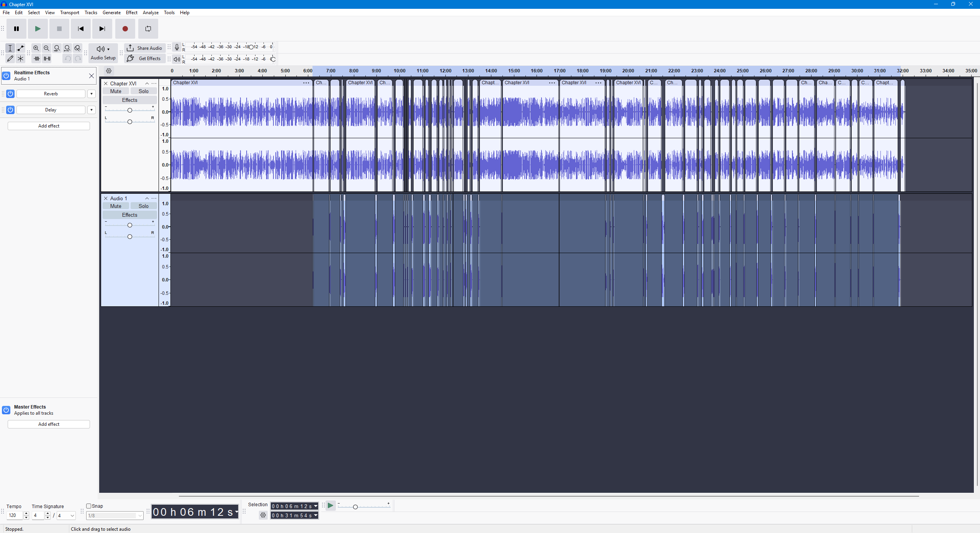
Task: Click Add effect under Master Effects
Action: 49,424
